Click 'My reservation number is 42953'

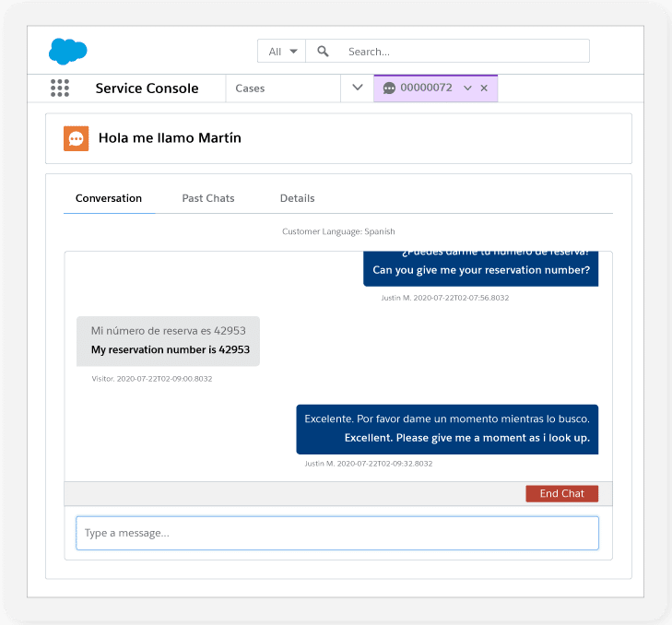[x=171, y=349]
